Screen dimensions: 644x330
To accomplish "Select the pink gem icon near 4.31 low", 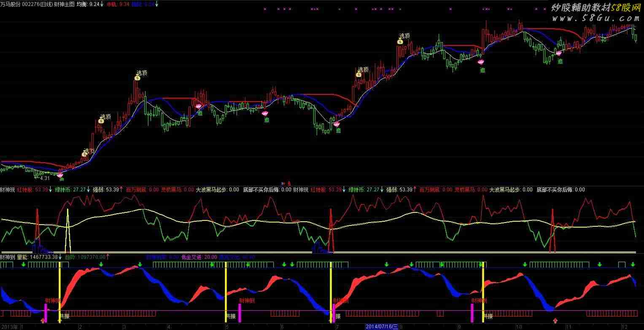I will point(60,174).
